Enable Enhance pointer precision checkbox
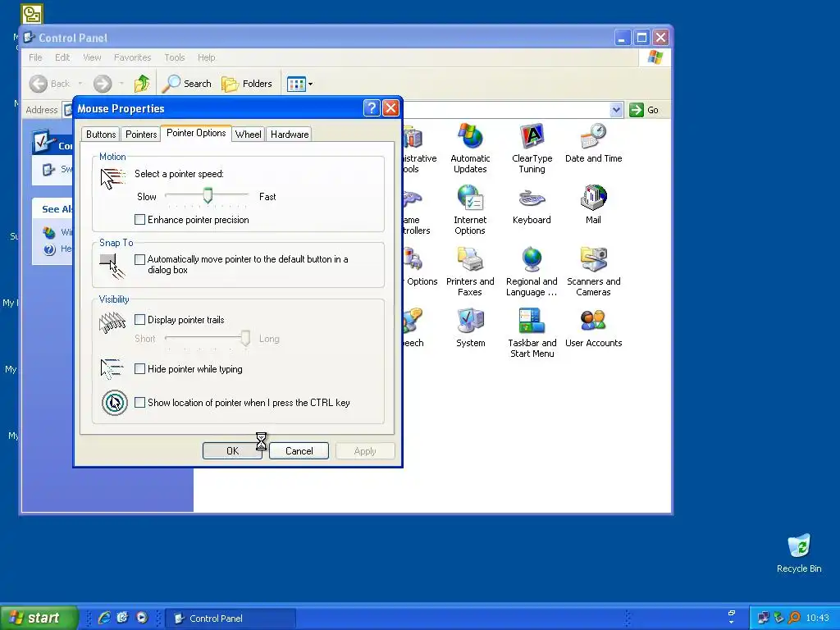The width and height of the screenshot is (840, 630). coord(139,219)
